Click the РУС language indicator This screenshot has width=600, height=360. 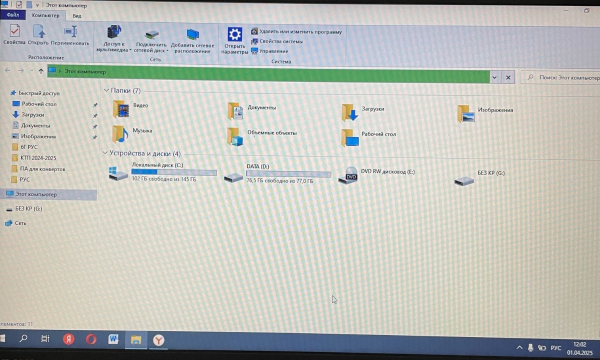coord(556,348)
